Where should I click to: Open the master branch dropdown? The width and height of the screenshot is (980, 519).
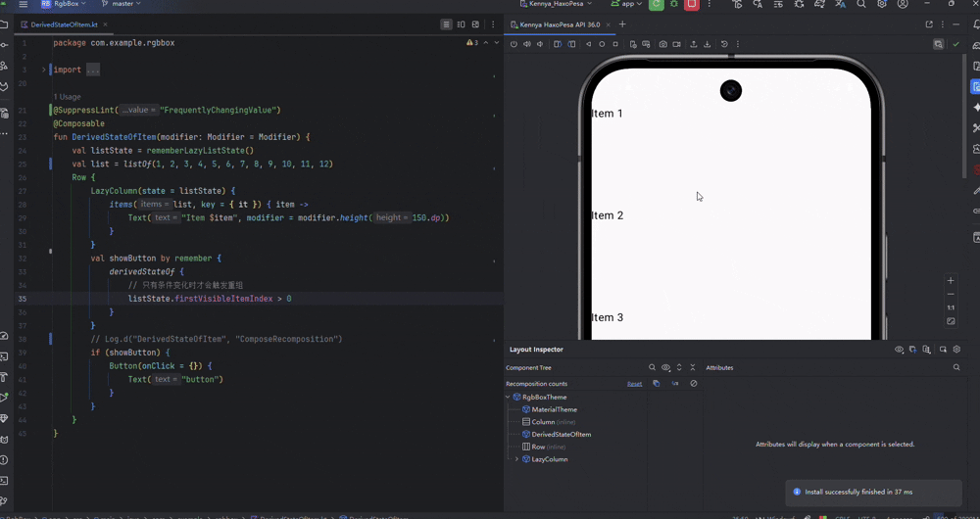click(122, 4)
